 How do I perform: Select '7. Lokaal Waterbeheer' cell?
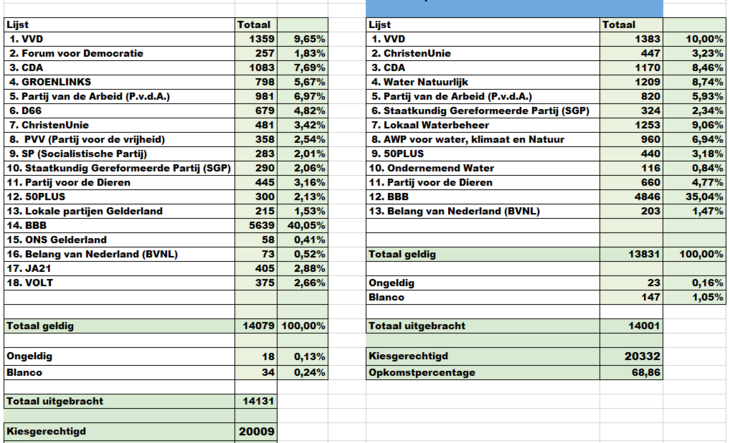point(483,125)
